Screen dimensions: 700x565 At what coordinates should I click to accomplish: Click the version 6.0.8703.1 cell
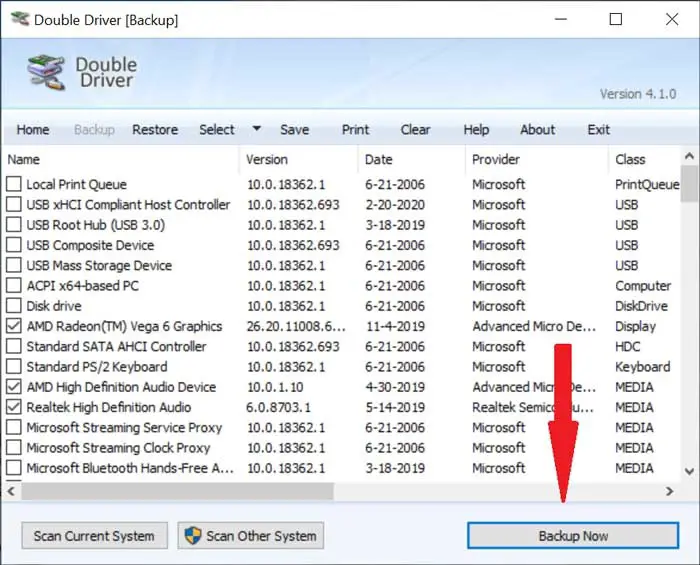(278, 407)
